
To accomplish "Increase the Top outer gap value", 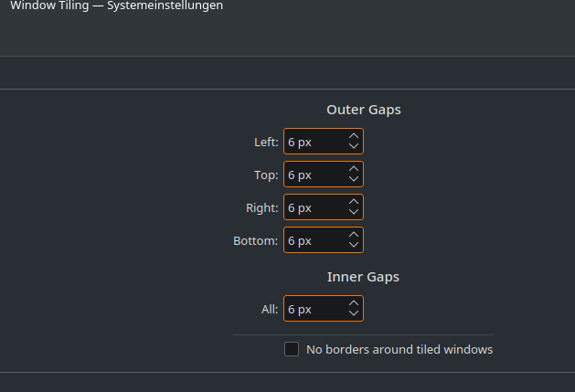I will coord(354,169).
